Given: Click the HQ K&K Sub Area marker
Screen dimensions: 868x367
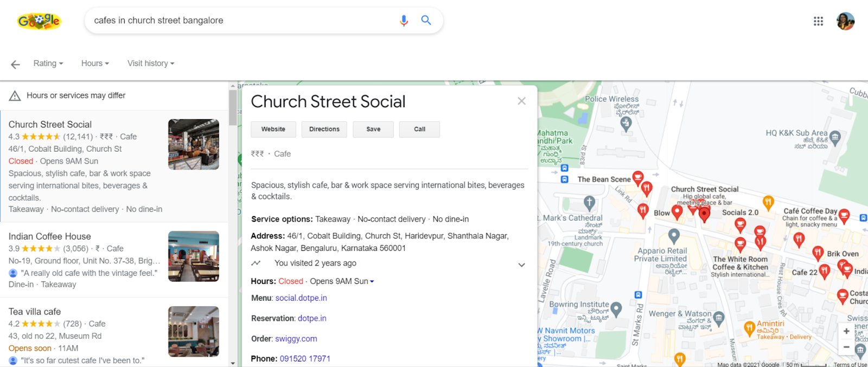Looking at the screenshot, I should (835, 138).
